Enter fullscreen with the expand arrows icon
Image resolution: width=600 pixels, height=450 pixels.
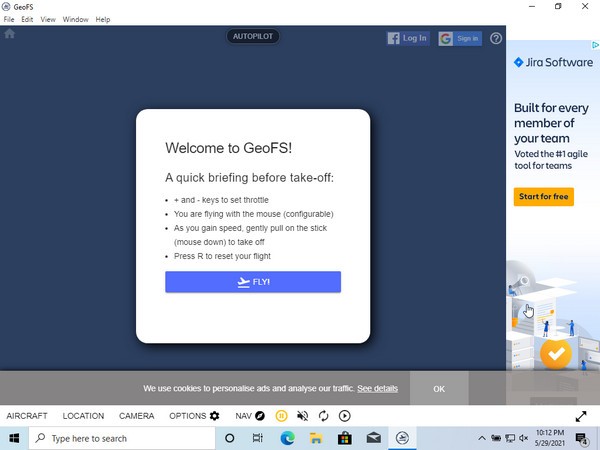coord(581,416)
